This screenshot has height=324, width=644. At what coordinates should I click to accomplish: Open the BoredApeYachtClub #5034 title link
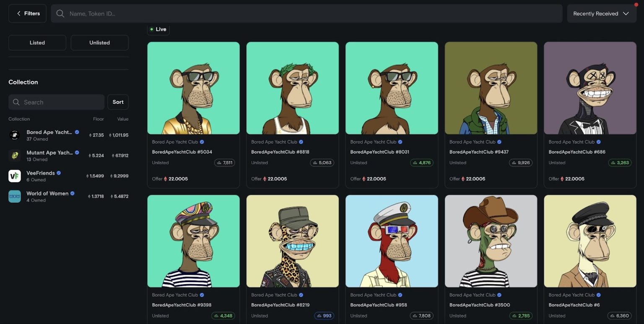[x=182, y=152]
